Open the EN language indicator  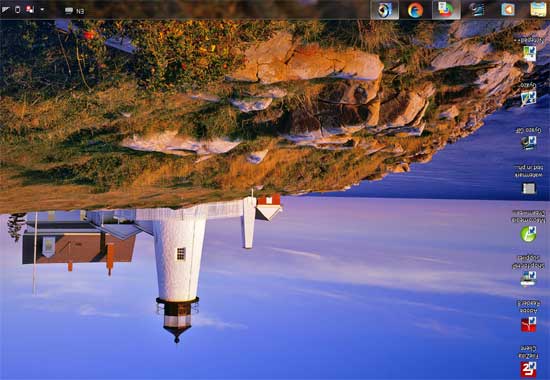[80, 11]
